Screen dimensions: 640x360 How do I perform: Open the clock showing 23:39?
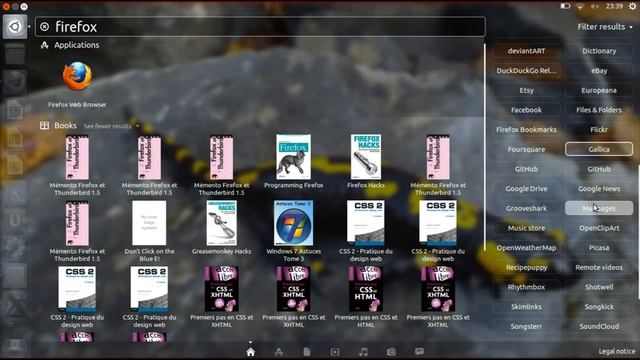[614, 6]
